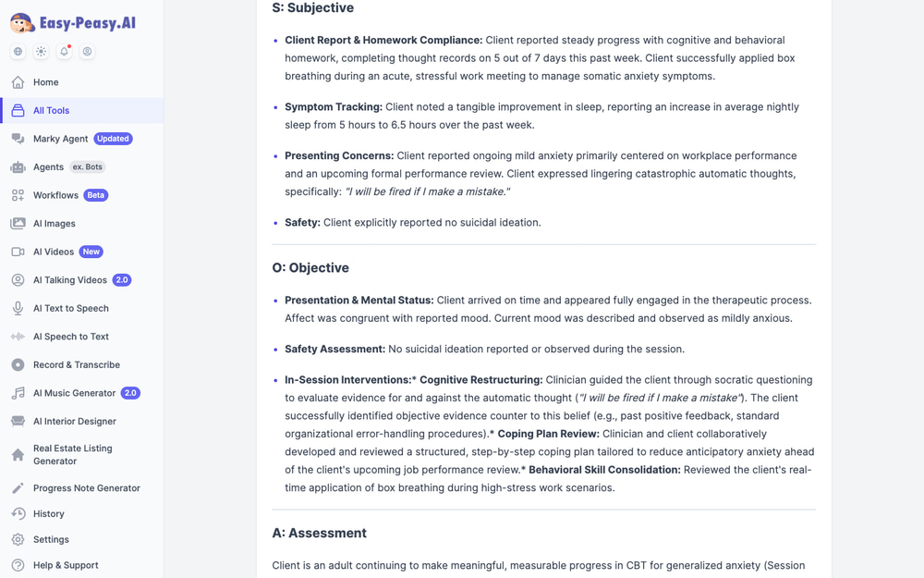Open AI Text to Speech
The width and height of the screenshot is (924, 578).
pyautogui.click(x=82, y=309)
